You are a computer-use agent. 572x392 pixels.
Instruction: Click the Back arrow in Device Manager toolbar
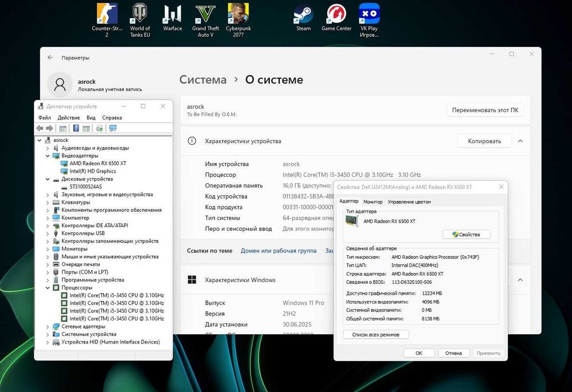pos(40,128)
